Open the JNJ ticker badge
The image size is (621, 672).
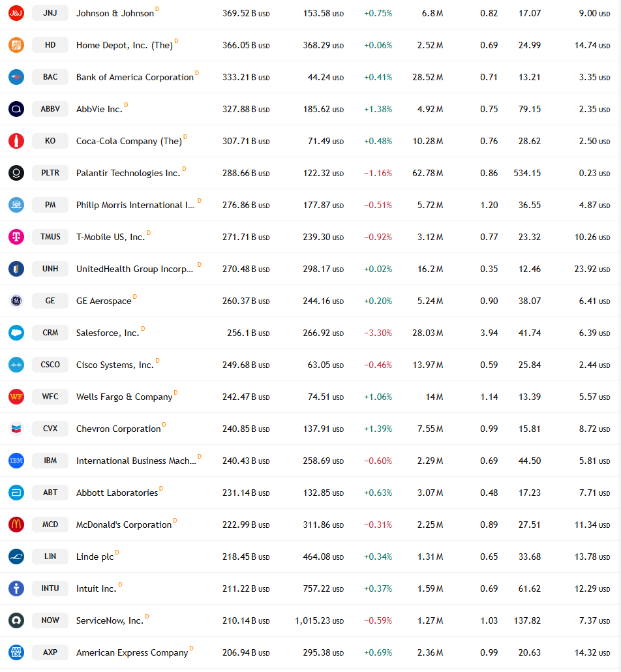pyautogui.click(x=50, y=13)
